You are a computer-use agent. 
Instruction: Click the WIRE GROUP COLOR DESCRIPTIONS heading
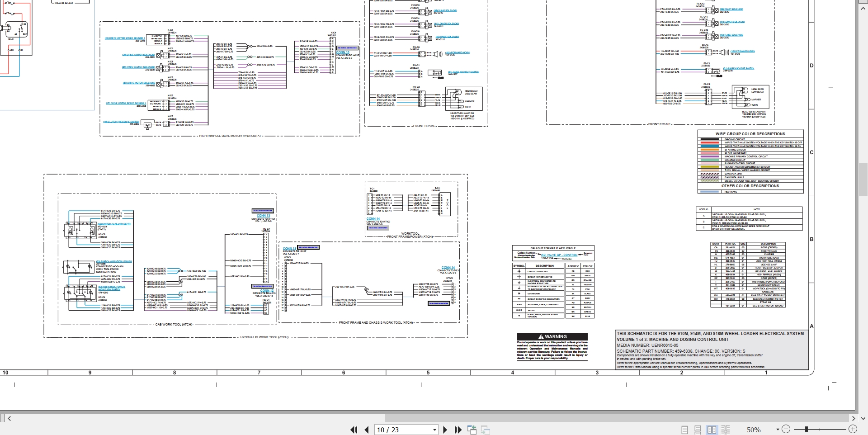(750, 134)
